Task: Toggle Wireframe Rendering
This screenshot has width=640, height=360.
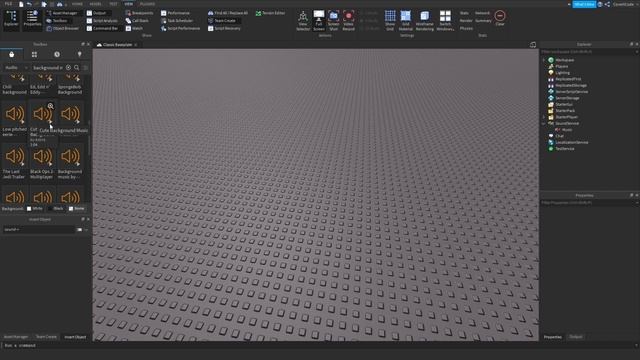Action: point(424,20)
